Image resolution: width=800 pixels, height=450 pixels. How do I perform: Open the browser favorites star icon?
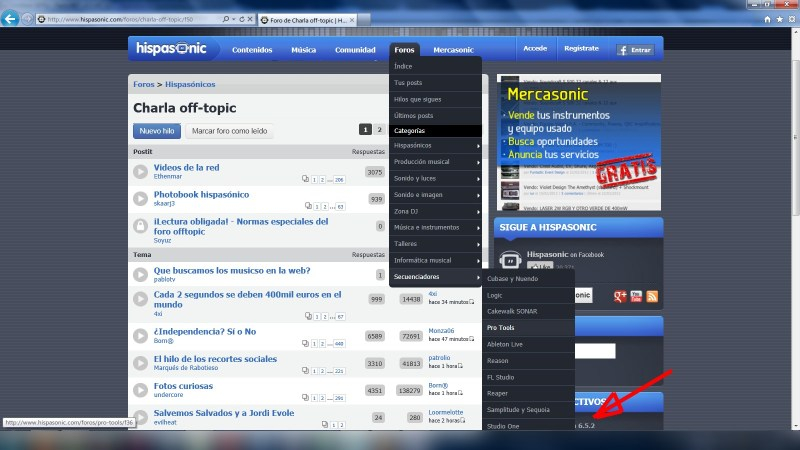coord(780,19)
